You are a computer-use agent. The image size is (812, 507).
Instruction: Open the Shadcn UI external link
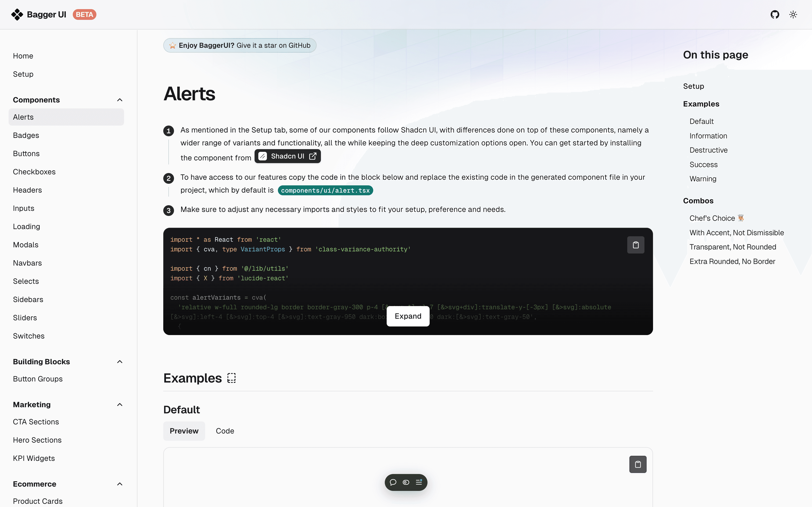pos(287,156)
